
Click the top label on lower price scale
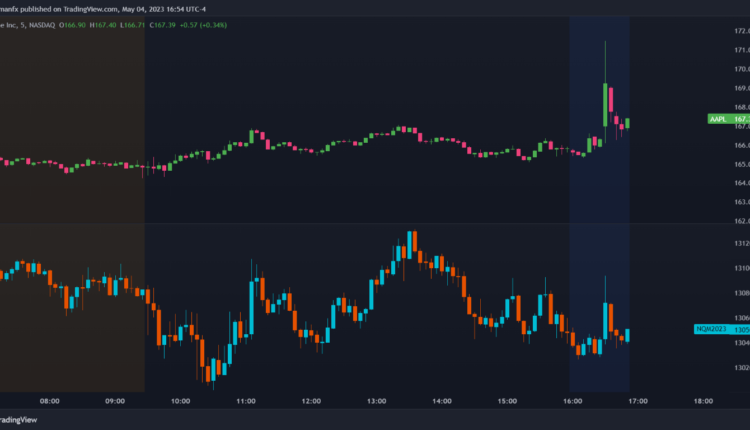[x=742, y=244]
